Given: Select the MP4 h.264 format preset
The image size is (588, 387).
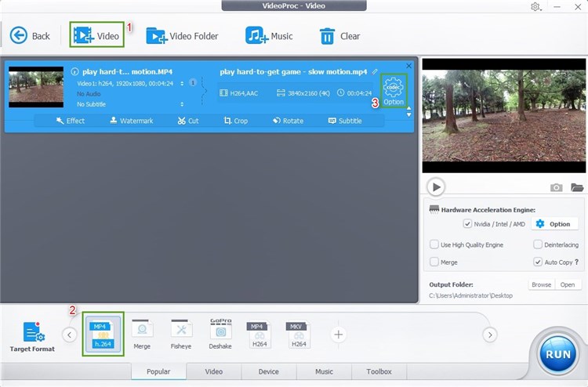Looking at the screenshot, I should tap(103, 335).
